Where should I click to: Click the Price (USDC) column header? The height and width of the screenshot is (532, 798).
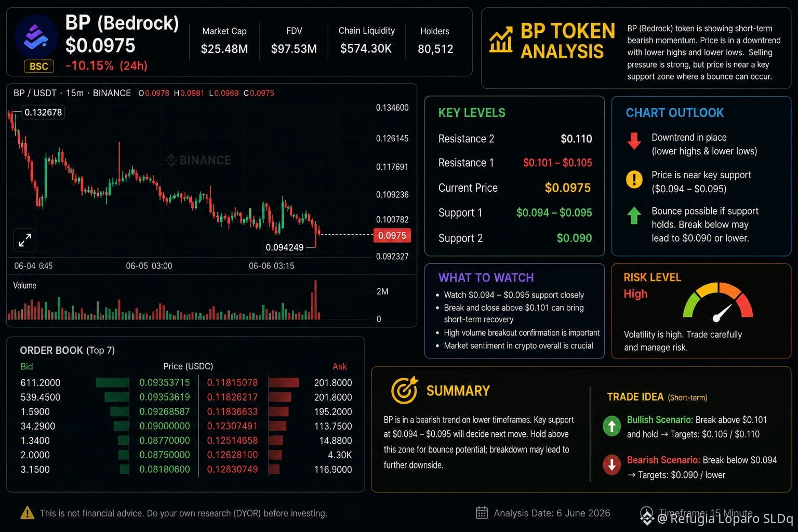click(x=188, y=366)
